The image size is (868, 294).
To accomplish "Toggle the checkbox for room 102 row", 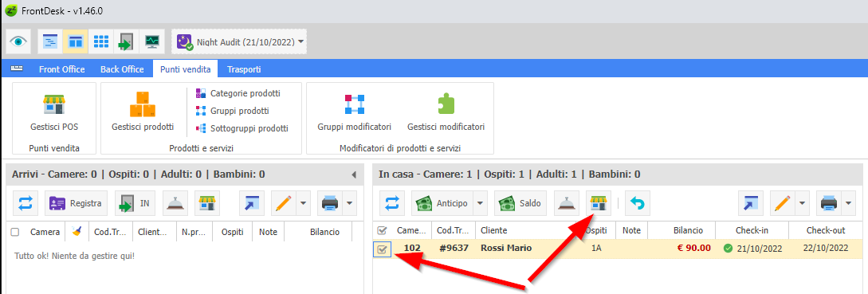I will 382,249.
